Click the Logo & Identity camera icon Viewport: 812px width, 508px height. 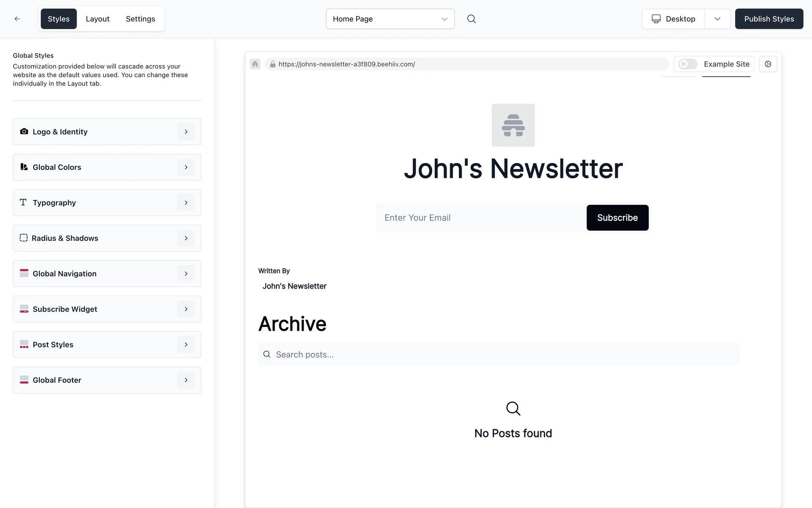[24, 132]
